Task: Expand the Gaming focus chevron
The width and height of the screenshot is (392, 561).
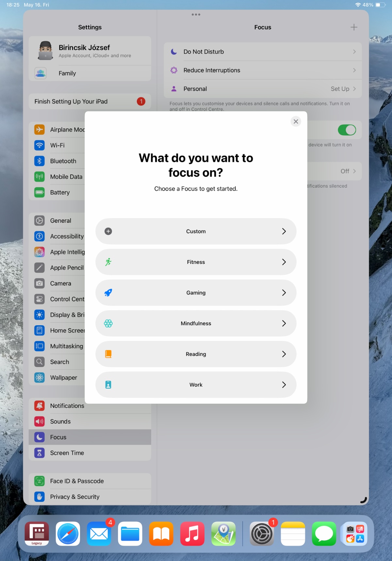Action: pyautogui.click(x=284, y=293)
